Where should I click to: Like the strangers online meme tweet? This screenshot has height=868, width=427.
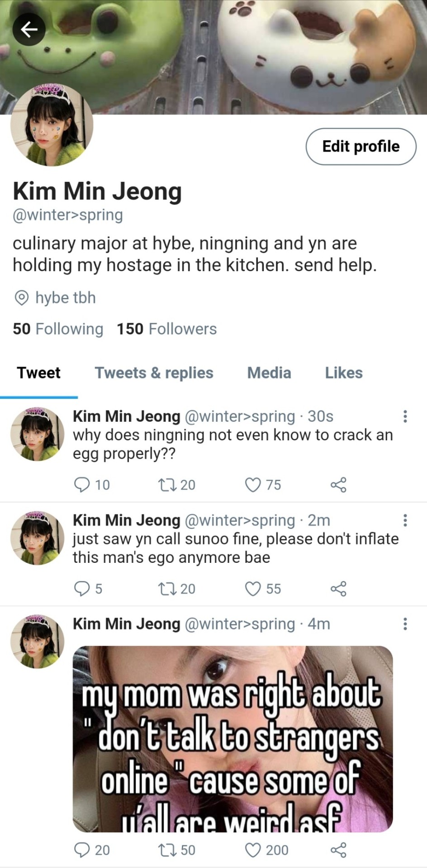click(x=252, y=850)
